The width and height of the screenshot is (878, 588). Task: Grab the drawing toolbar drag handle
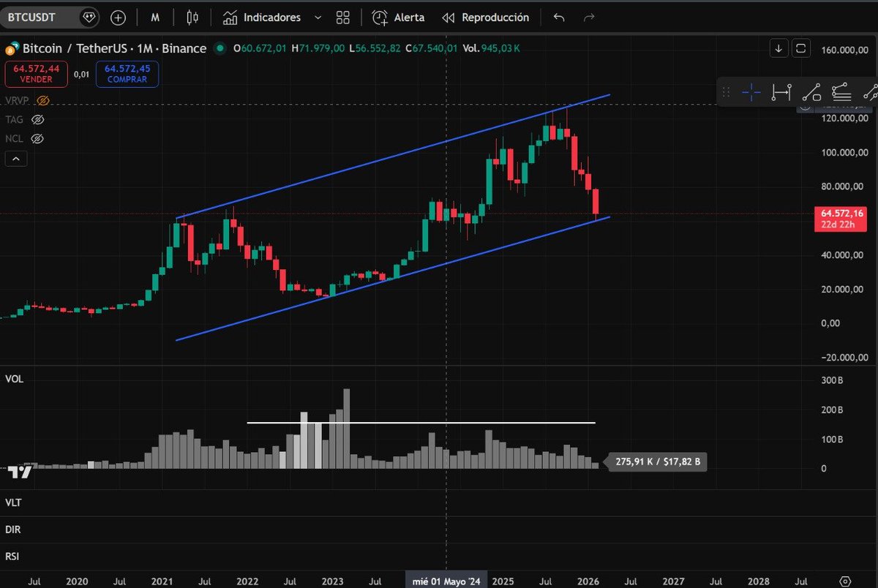tap(726, 92)
